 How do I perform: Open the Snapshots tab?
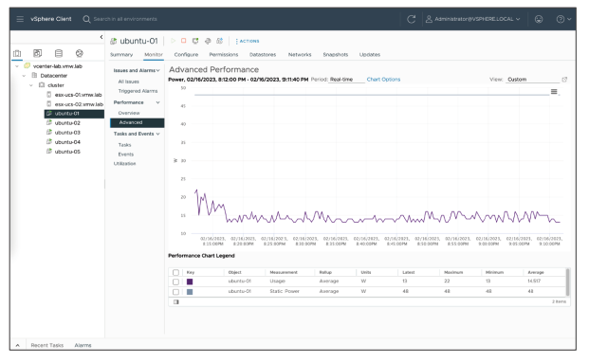click(x=336, y=54)
